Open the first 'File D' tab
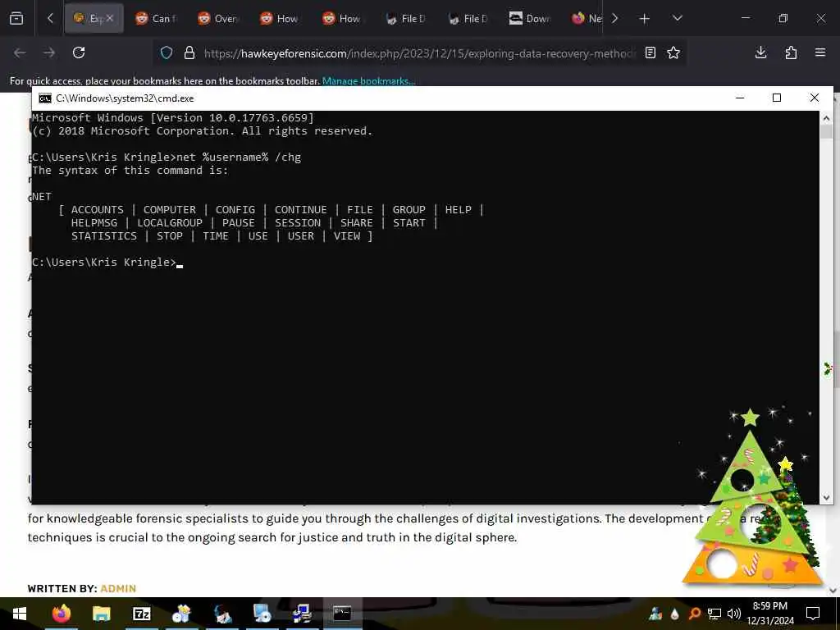 point(405,19)
